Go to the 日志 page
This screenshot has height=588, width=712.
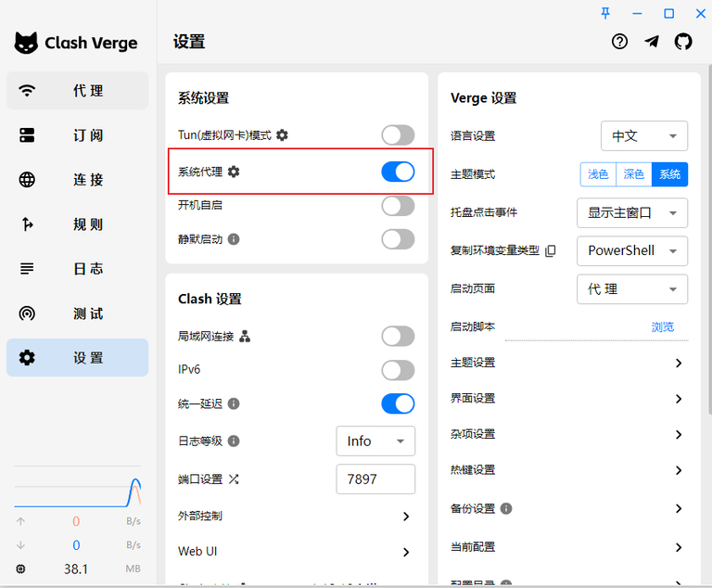coord(77,269)
